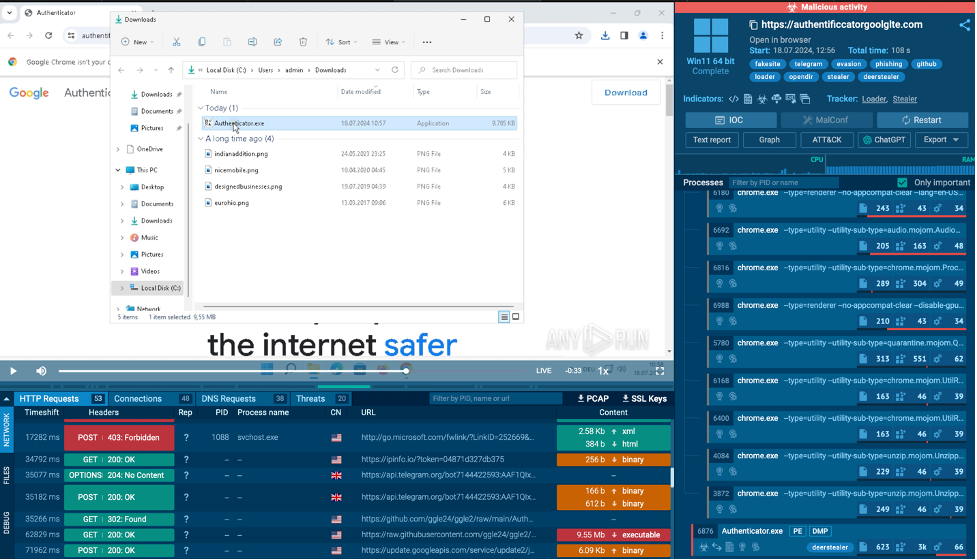Delete the selected file using trash icon
Screen dimensions: 977x560
click(303, 42)
